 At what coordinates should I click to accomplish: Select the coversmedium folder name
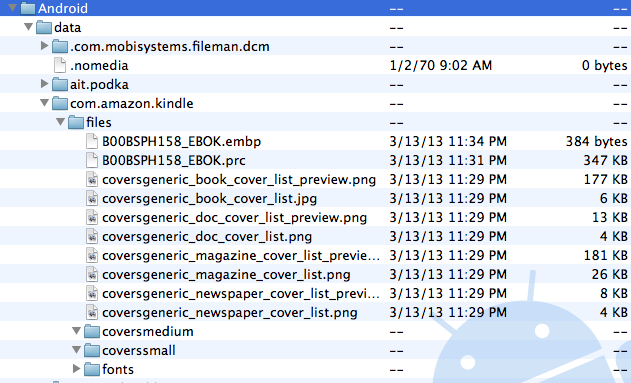148,332
